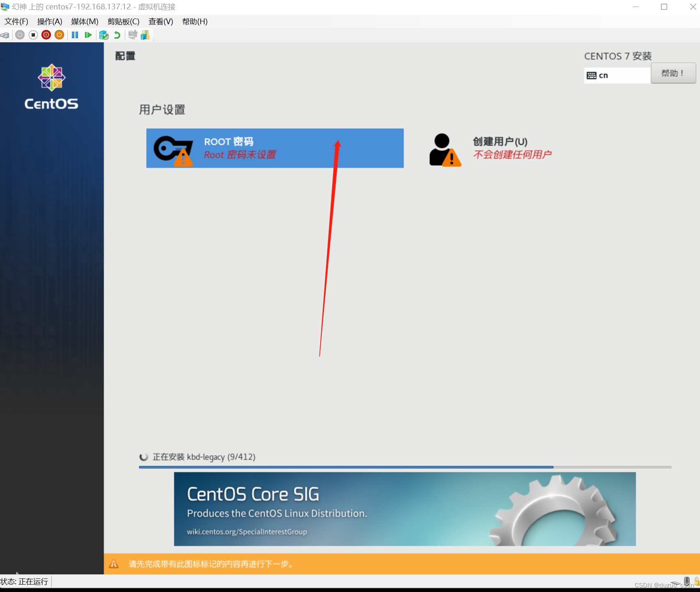Open the 剪贴板(C) menu

coord(123,21)
